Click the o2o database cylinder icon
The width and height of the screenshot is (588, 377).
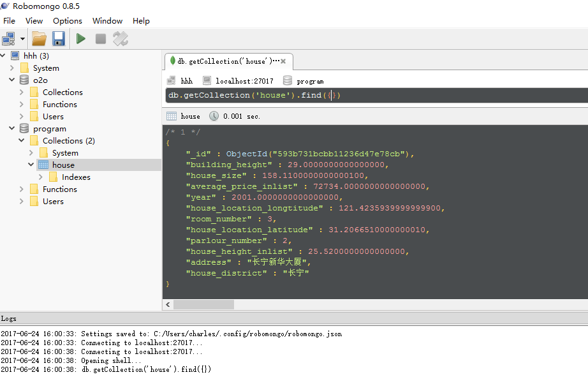(x=24, y=80)
